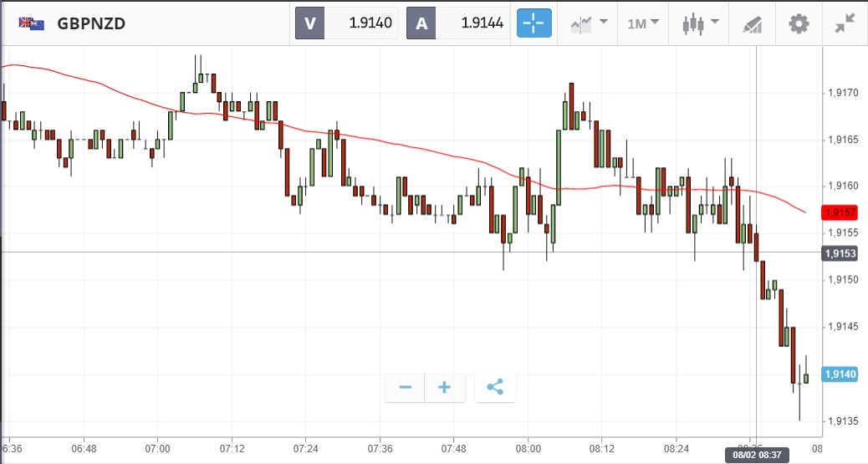
Task: Click the blue 1,9140 current price label
Action: 840,375
